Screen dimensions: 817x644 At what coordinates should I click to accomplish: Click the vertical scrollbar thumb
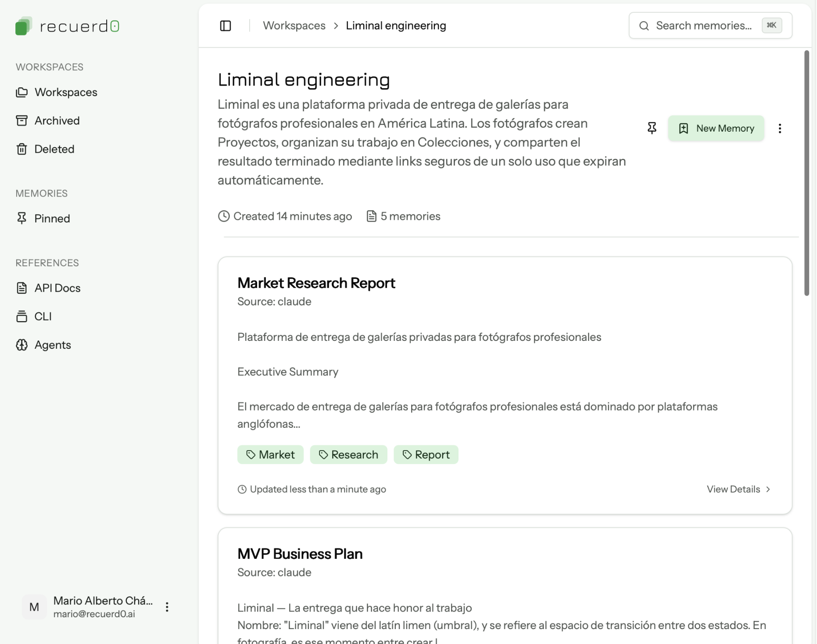point(806,173)
